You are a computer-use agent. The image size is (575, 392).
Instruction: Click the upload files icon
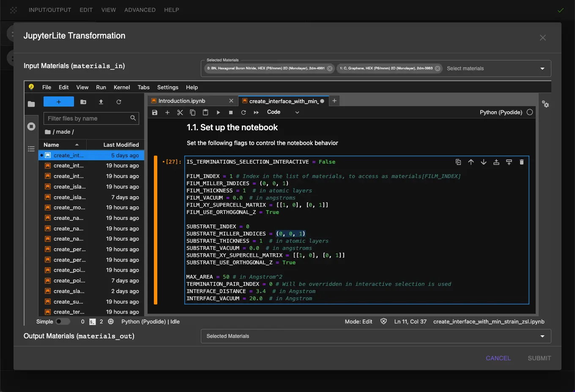coord(101,102)
